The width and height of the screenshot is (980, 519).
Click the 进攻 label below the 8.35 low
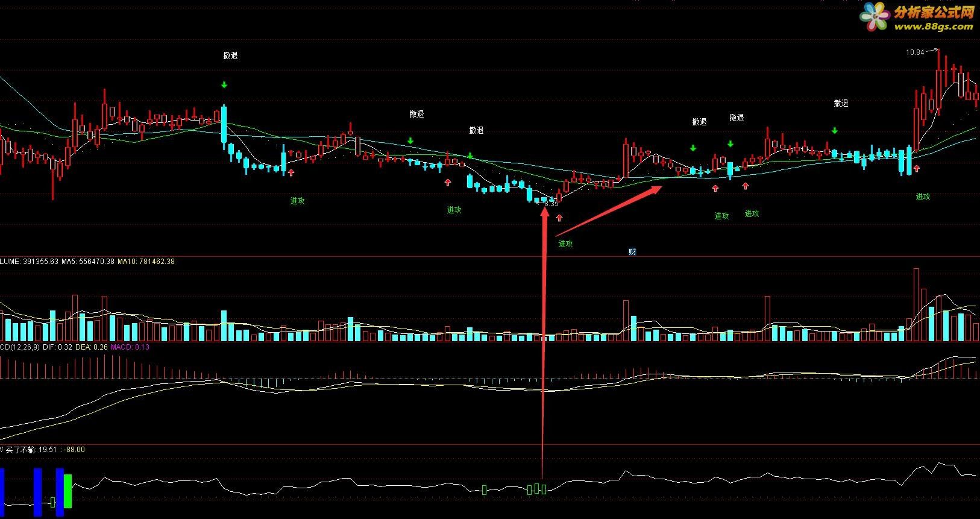(x=565, y=244)
